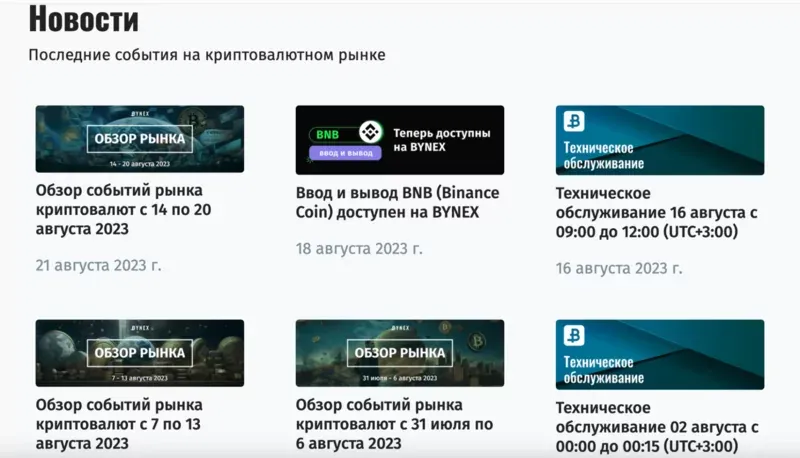
Task: Open the BNB deposit and withdrawal banner
Action: (x=399, y=140)
